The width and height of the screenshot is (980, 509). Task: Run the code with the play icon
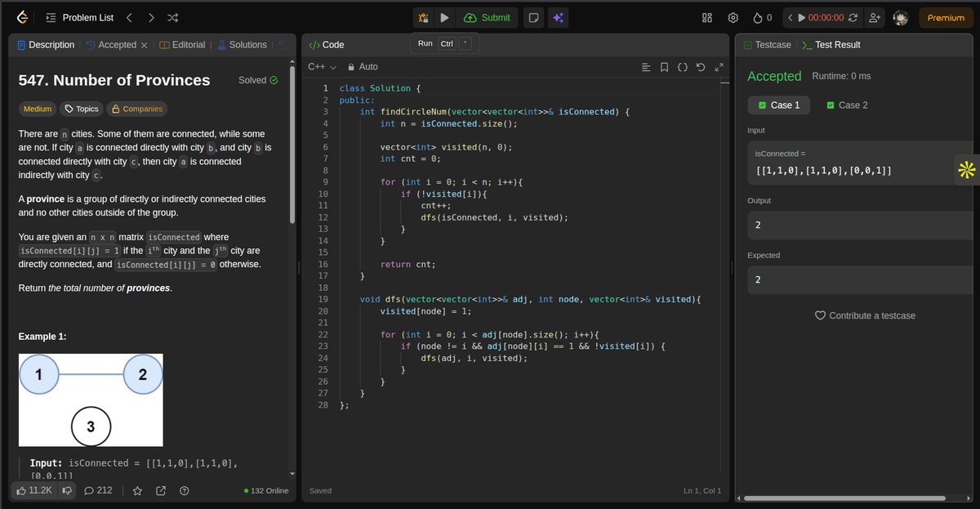tap(444, 17)
